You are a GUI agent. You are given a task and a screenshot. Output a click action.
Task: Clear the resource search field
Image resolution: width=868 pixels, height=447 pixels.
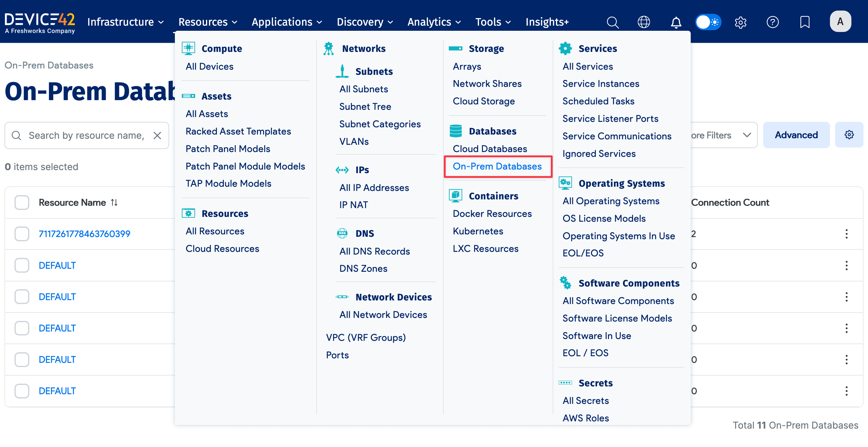click(x=157, y=135)
